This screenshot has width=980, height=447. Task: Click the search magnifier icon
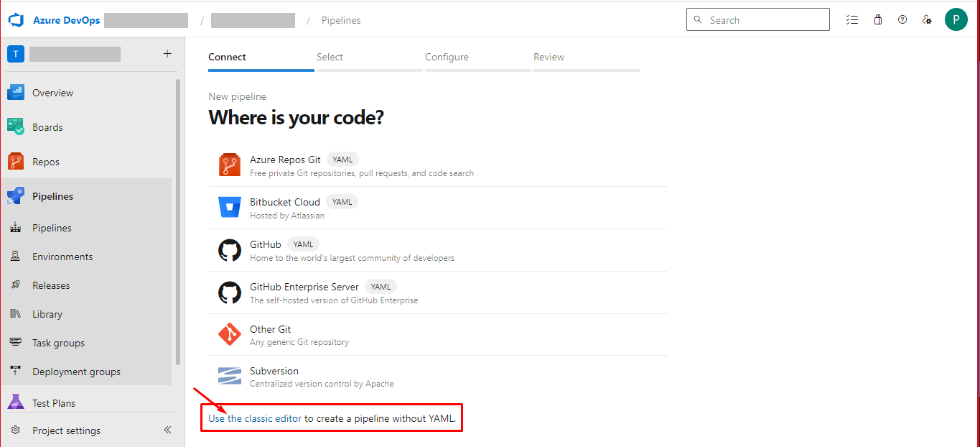click(698, 19)
